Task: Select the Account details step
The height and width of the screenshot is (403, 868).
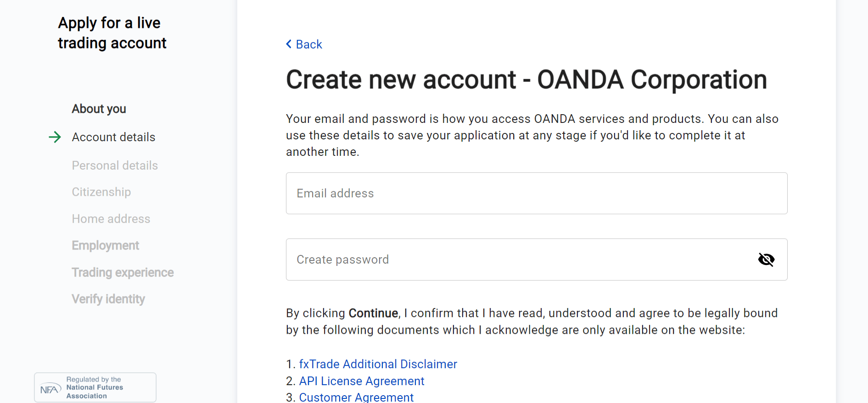Action: coord(113,137)
